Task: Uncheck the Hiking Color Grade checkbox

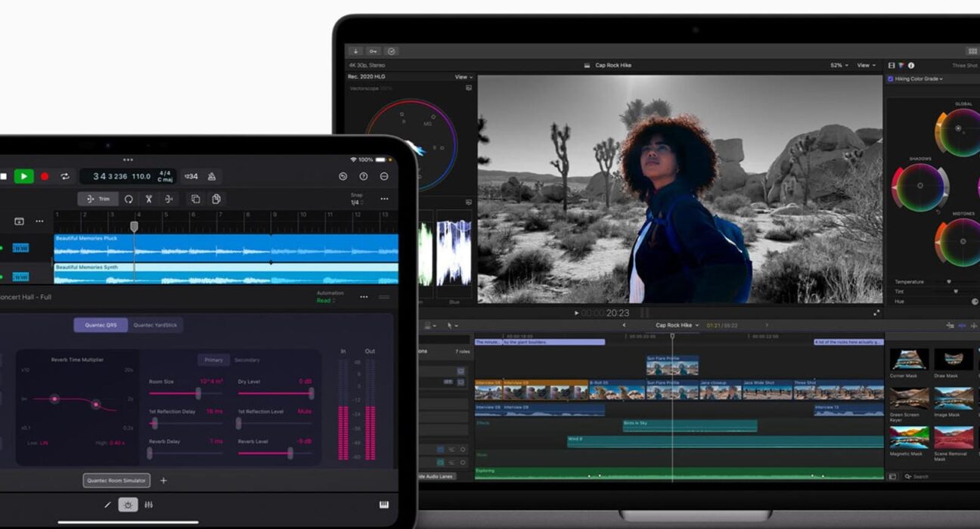Action: click(x=890, y=79)
